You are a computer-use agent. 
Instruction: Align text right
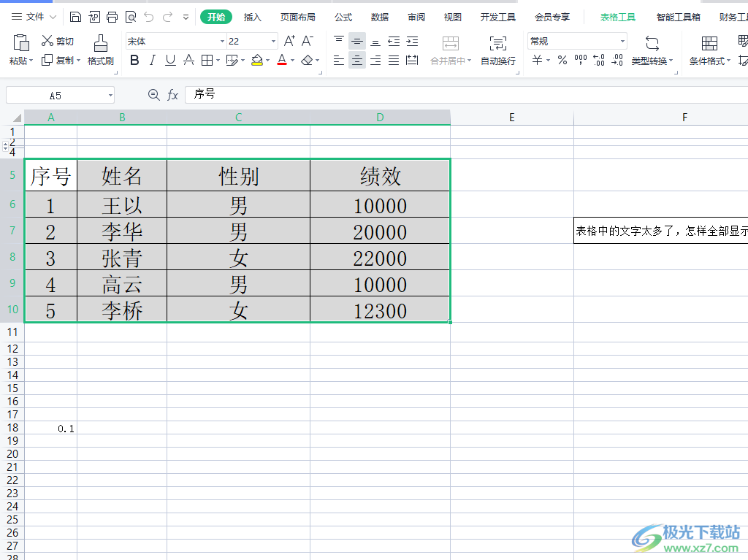tap(375, 60)
